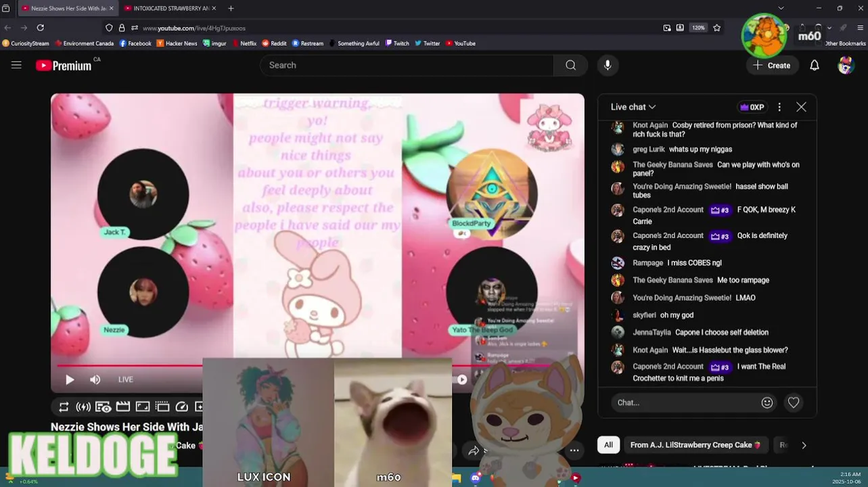Open the Netflix bookmark
The height and width of the screenshot is (487, 868).
(x=244, y=43)
